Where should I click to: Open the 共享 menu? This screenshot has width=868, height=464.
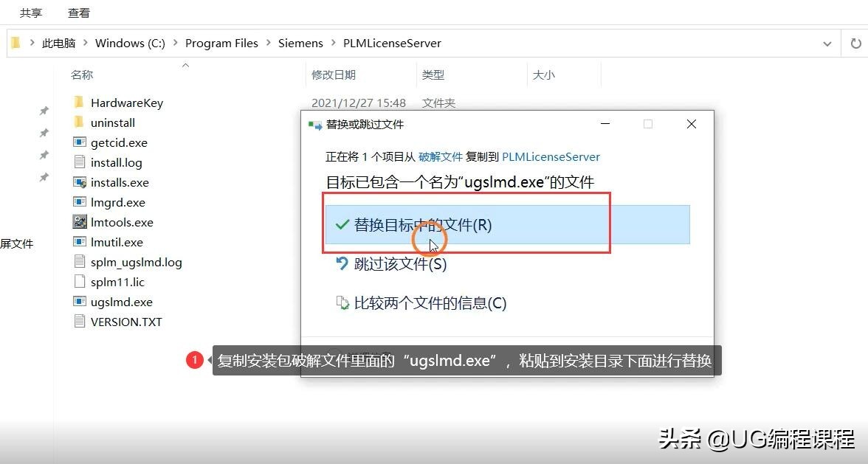point(30,12)
